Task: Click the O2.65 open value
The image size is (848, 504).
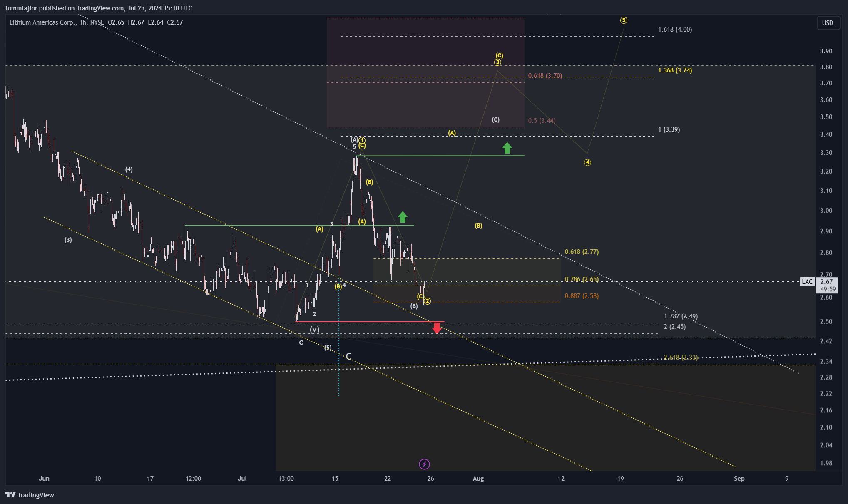Action: point(116,22)
